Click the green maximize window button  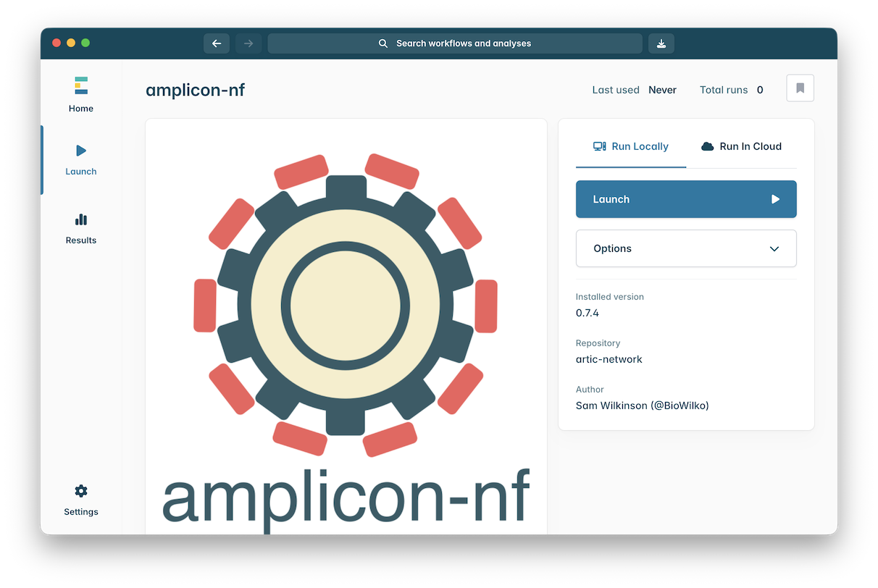[x=85, y=43]
